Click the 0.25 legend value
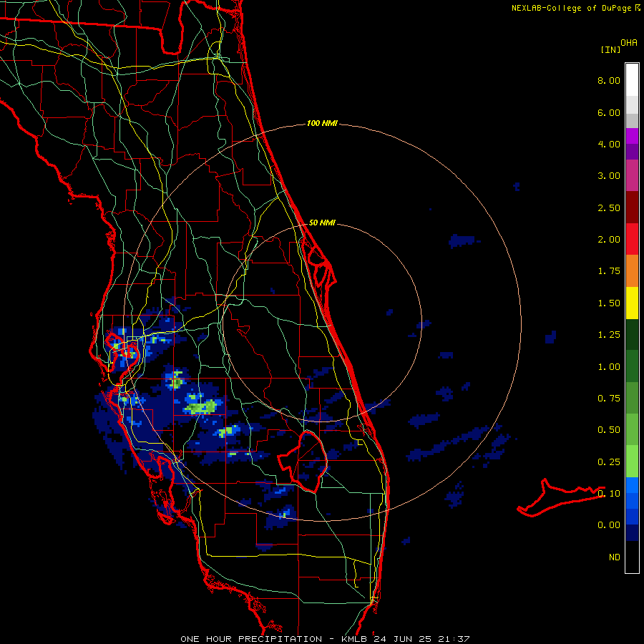Image resolution: width=644 pixels, height=644 pixels. (609, 462)
